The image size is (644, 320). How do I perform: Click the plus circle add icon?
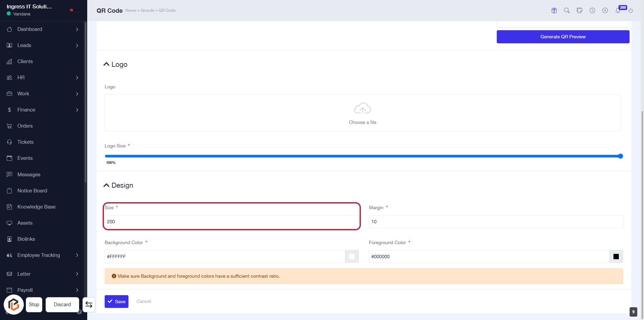(605, 10)
